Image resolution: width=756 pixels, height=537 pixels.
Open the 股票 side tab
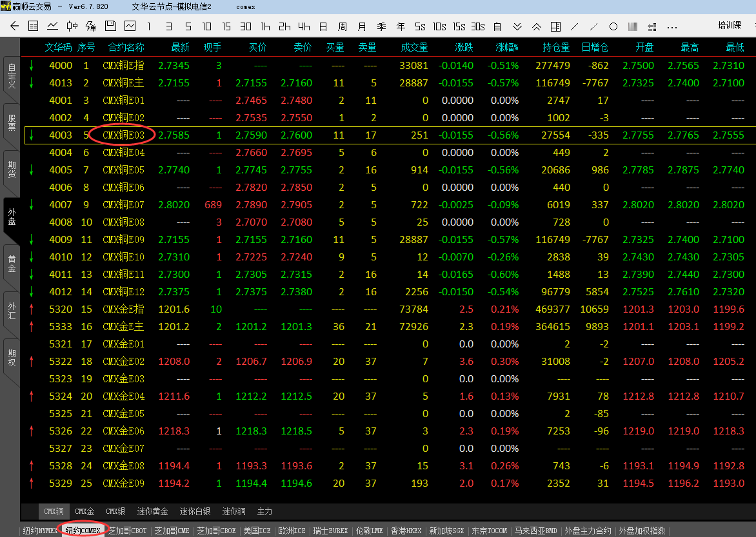point(11,122)
